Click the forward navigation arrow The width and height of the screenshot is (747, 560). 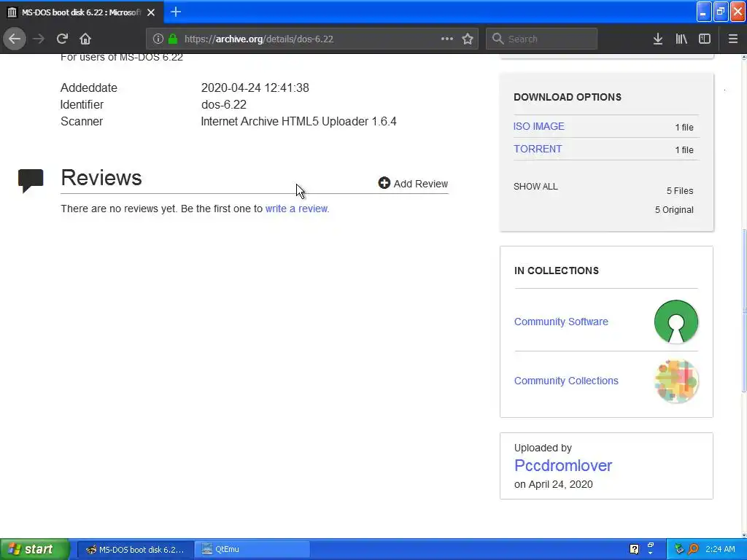click(39, 39)
